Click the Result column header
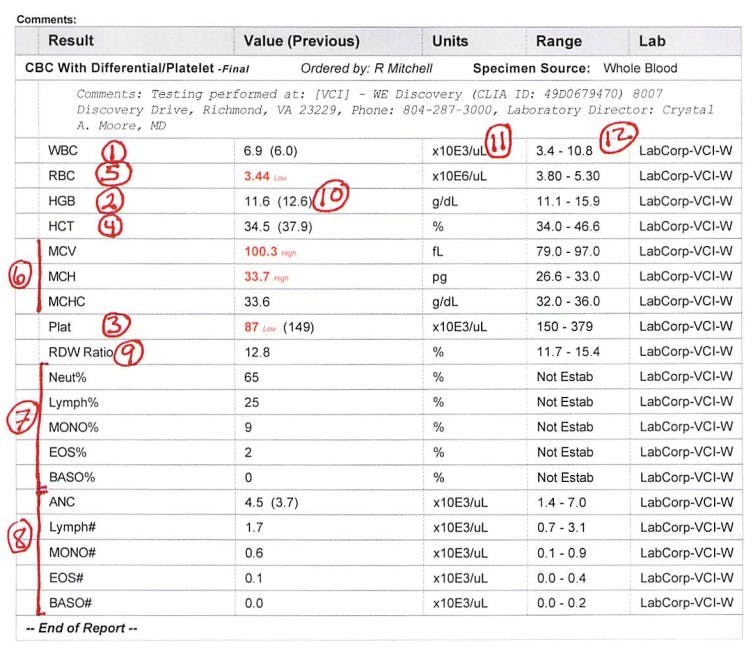 click(x=71, y=40)
